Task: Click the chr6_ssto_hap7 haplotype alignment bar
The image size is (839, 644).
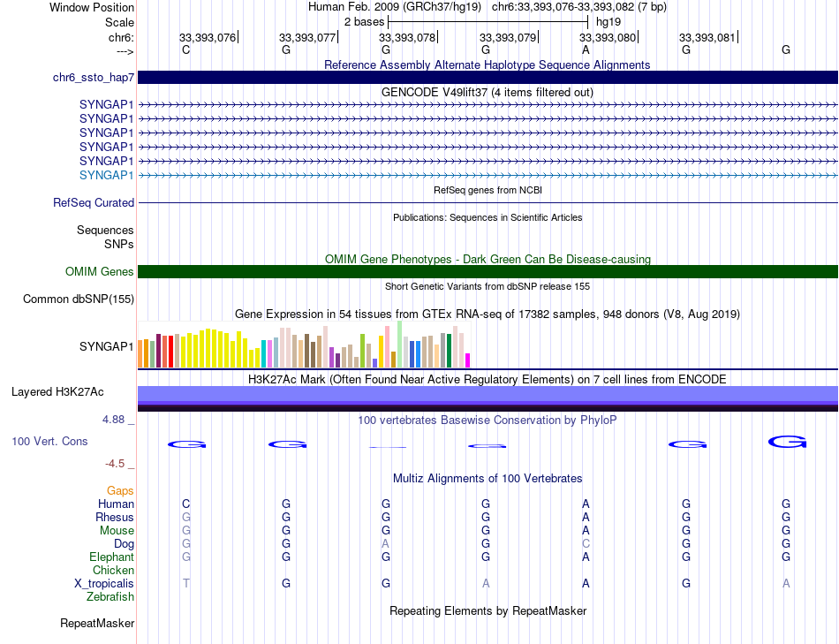Action: tap(488, 77)
